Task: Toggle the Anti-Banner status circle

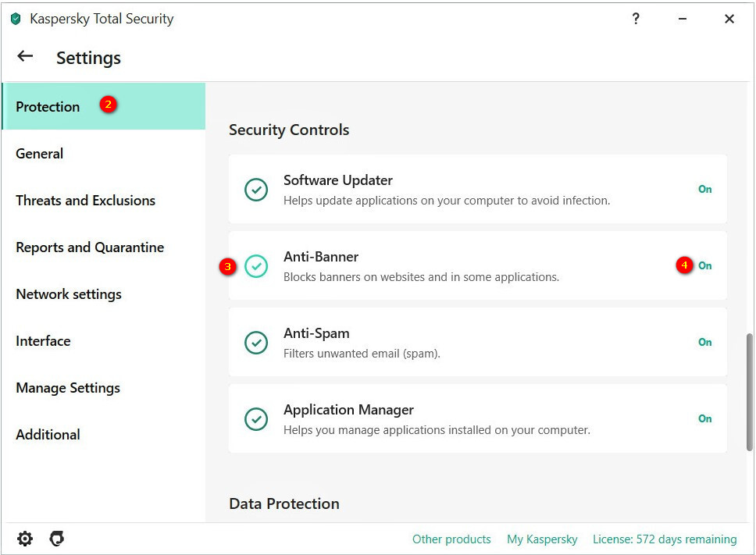Action: tap(256, 266)
